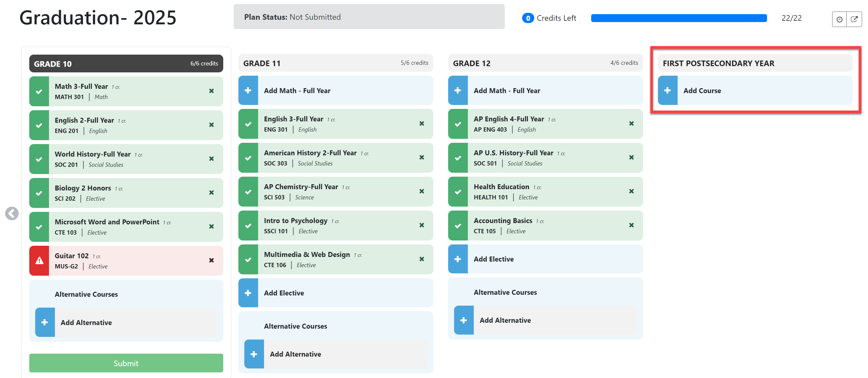
Task: Open the external link icon at top right
Action: pyautogui.click(x=854, y=19)
